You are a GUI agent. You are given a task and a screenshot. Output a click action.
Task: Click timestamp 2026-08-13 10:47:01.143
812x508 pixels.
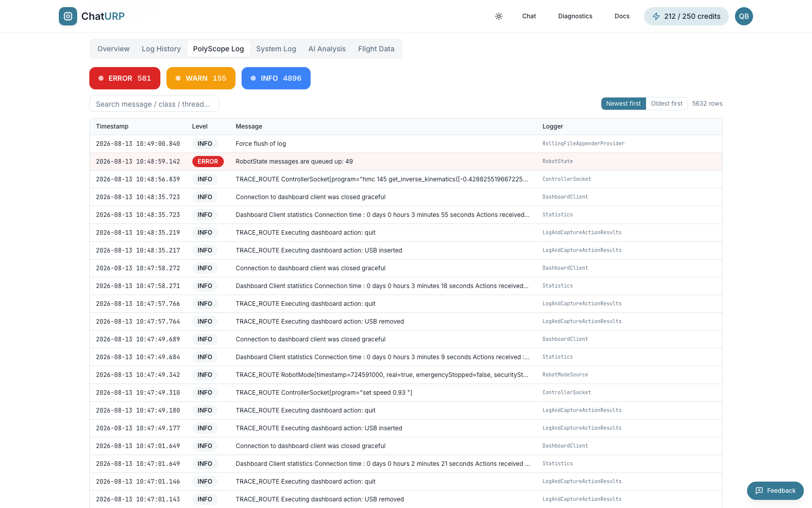pos(138,499)
